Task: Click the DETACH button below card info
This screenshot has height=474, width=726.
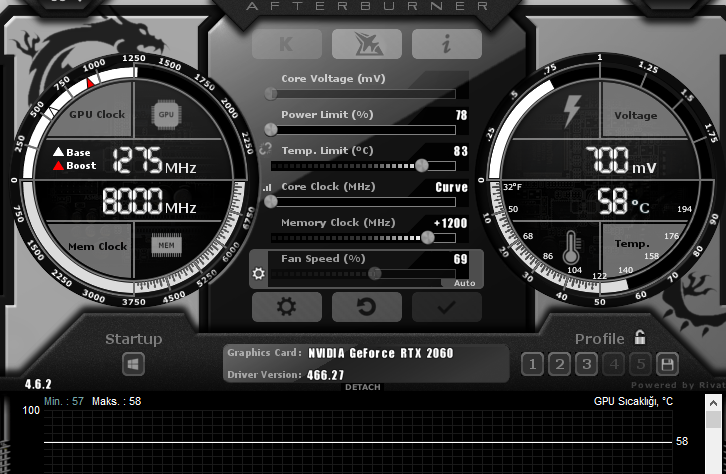Action: click(363, 387)
